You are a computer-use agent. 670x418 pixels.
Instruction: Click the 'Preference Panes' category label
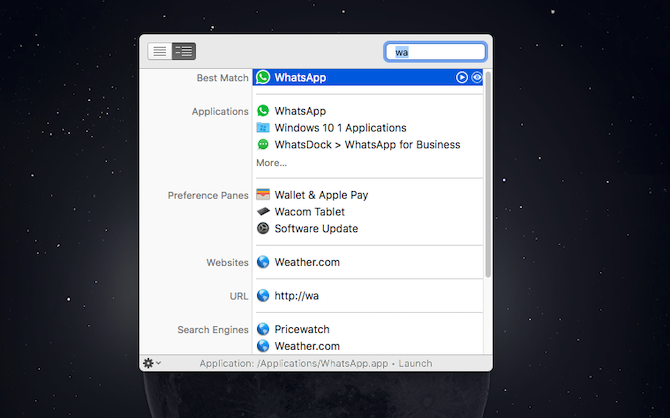(208, 195)
